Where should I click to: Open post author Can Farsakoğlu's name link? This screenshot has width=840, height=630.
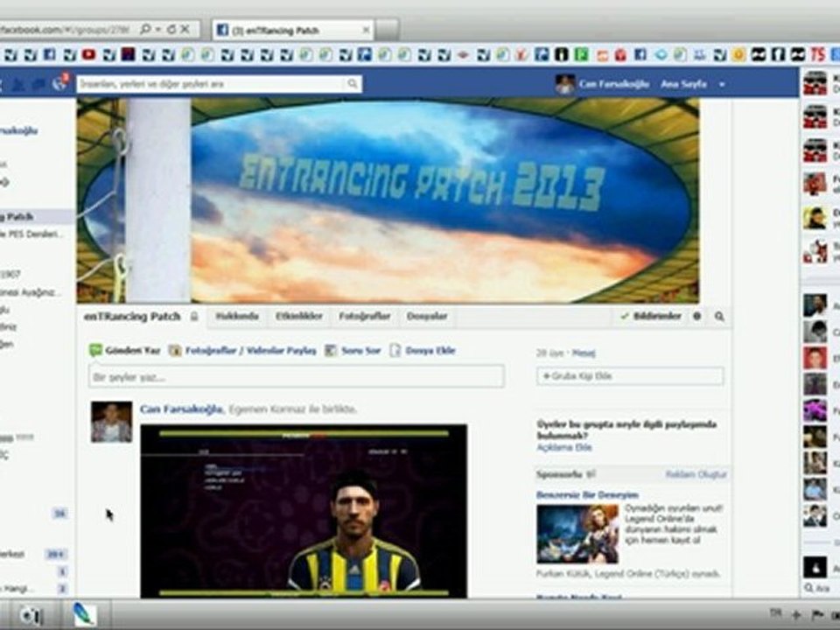pyautogui.click(x=181, y=409)
